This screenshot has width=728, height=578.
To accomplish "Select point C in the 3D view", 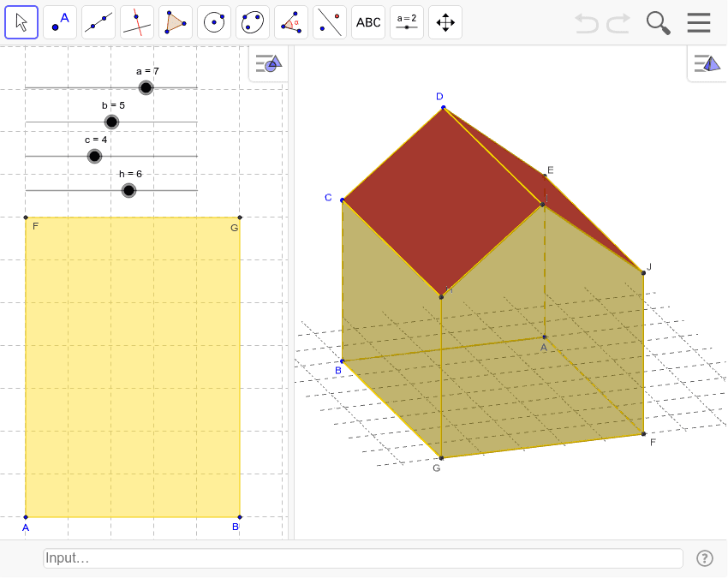I will 343,200.
